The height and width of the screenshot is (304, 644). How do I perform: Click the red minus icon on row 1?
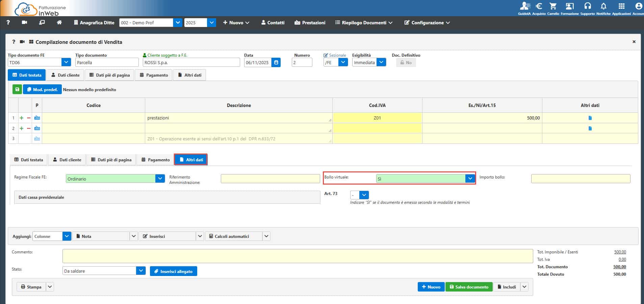coord(29,118)
